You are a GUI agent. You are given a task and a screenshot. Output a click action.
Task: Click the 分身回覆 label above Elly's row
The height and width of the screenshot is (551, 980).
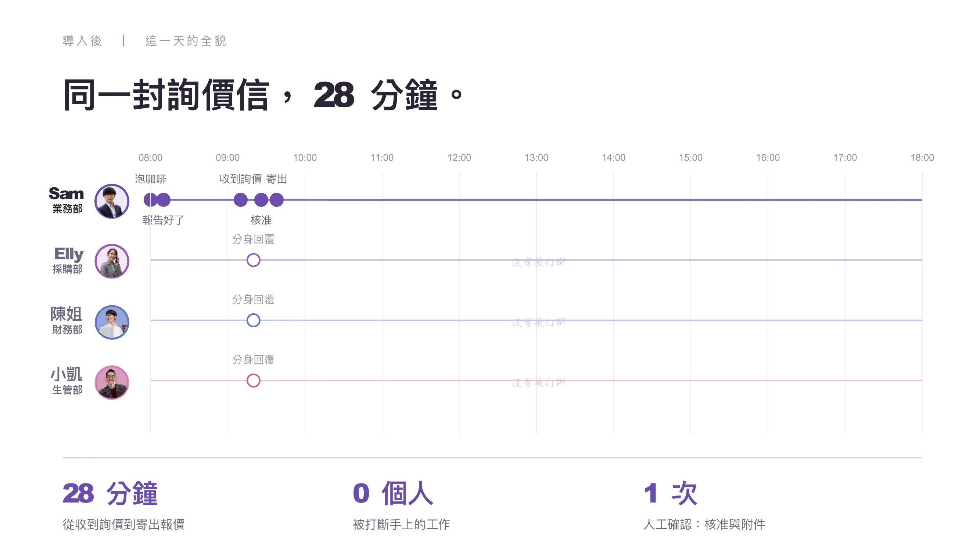click(x=254, y=239)
